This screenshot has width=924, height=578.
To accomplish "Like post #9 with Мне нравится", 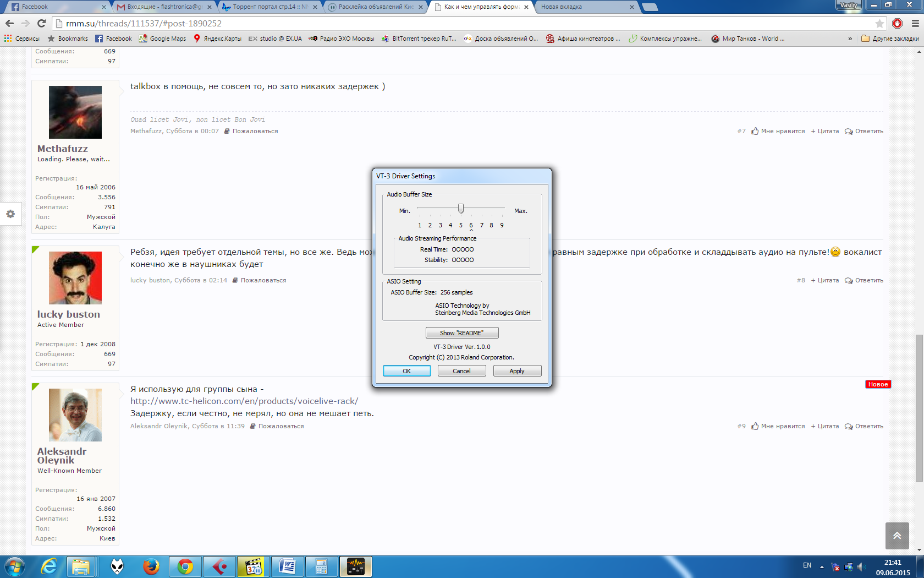I will (778, 426).
